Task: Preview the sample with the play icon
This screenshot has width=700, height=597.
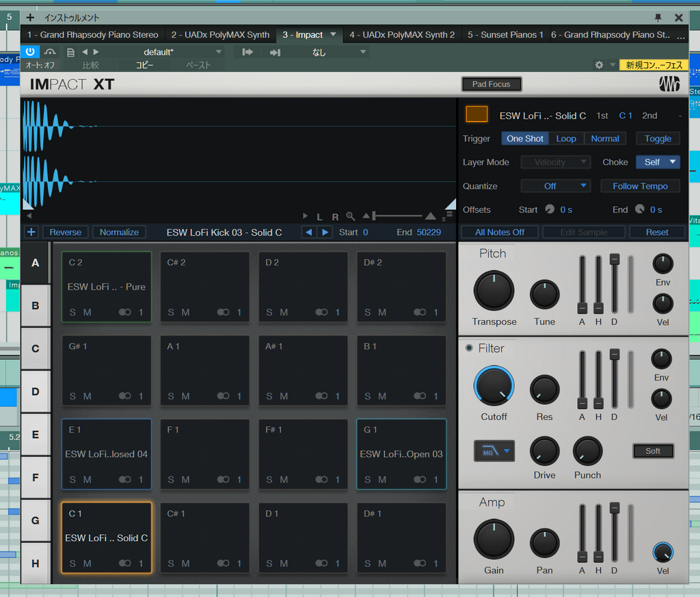Action: coord(306,216)
